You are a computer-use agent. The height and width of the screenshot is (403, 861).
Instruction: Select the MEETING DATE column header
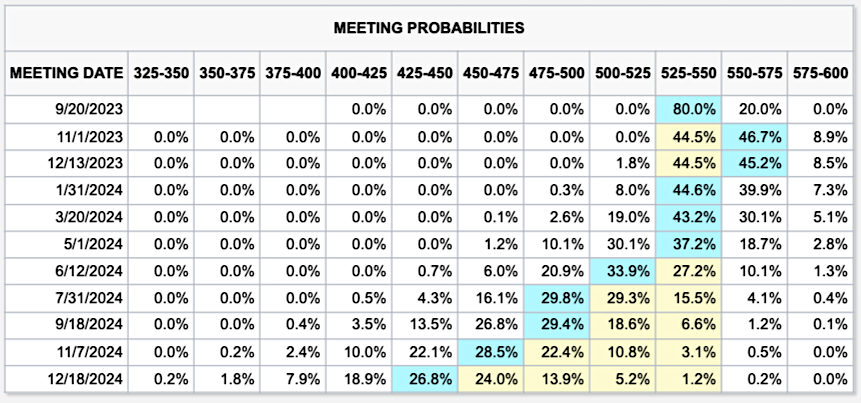(68, 73)
